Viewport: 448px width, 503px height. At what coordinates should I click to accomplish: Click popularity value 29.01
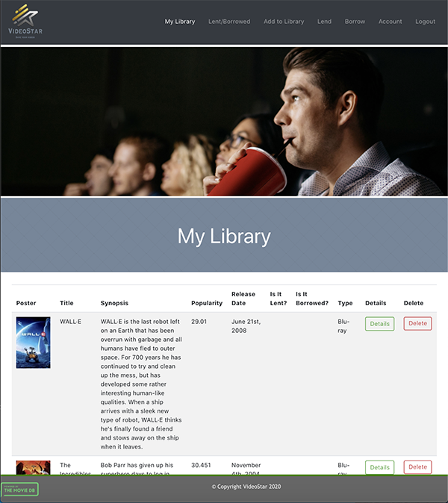click(x=199, y=322)
